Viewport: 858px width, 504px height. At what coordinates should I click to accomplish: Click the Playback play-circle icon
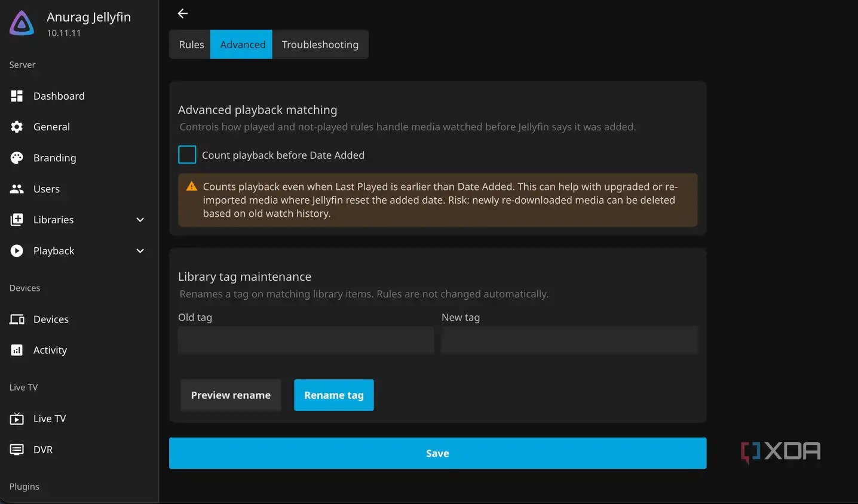click(x=17, y=251)
